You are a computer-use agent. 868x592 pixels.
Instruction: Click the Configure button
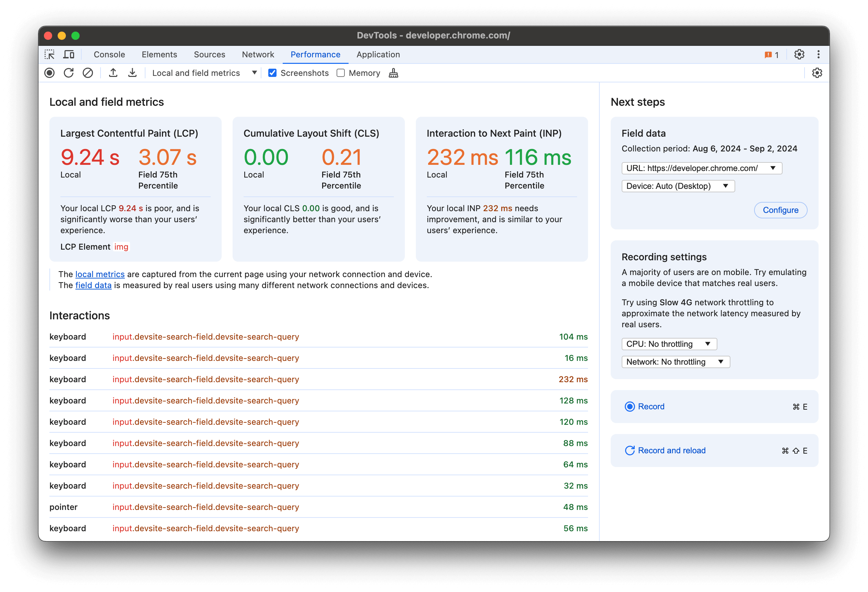tap(780, 210)
